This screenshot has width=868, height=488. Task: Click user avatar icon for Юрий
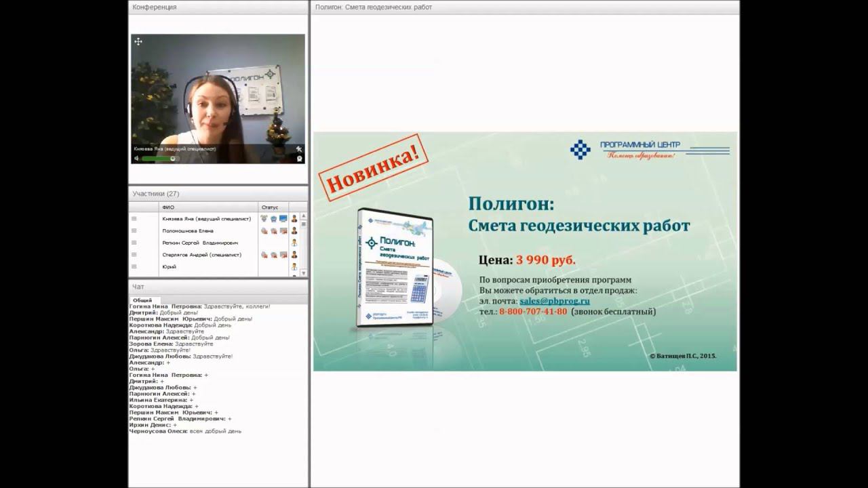point(294,267)
